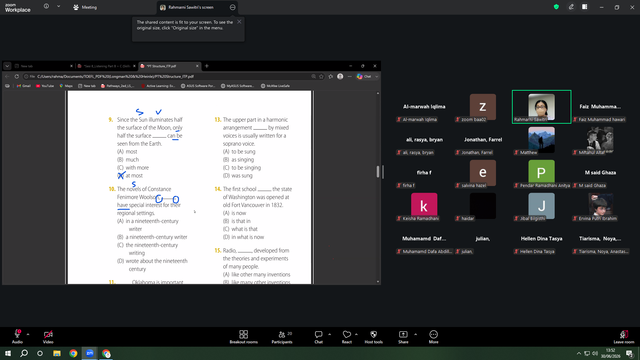This screenshot has width=640, height=360.
Task: Click the 'firha f' participant name
Action: pyautogui.click(x=424, y=173)
